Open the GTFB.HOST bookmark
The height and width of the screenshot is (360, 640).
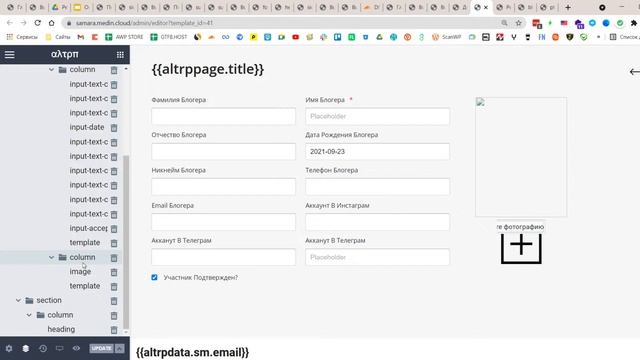[x=169, y=37]
